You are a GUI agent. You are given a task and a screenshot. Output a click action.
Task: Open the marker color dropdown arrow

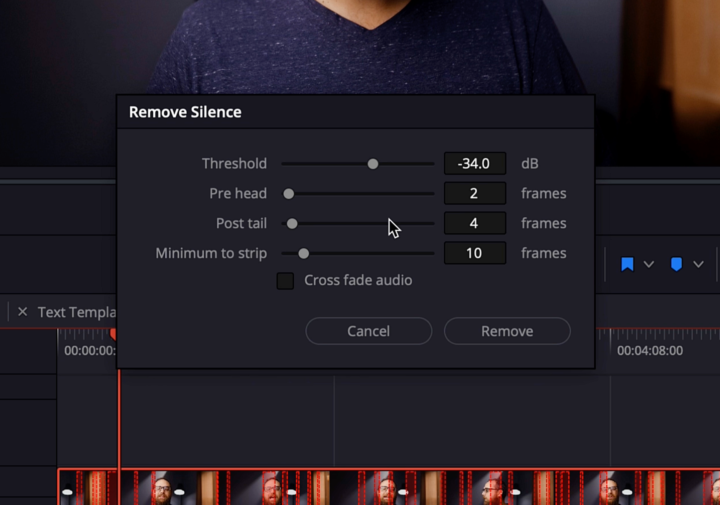coord(698,264)
